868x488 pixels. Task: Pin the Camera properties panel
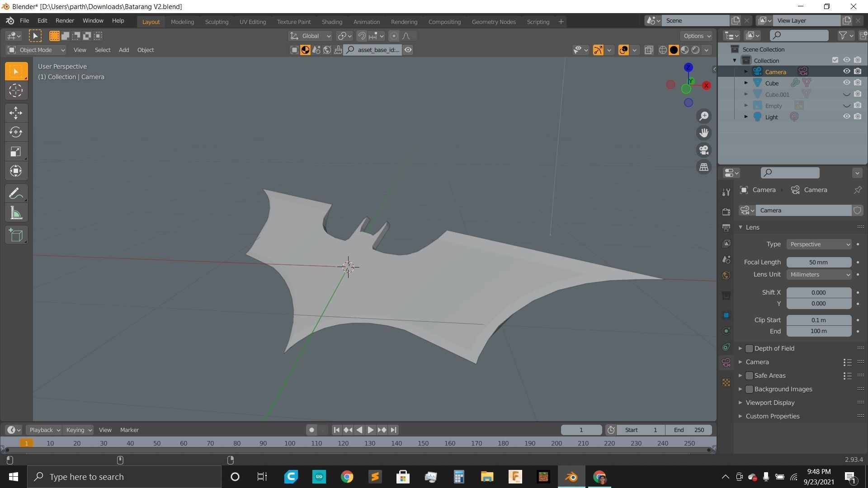coord(857,190)
